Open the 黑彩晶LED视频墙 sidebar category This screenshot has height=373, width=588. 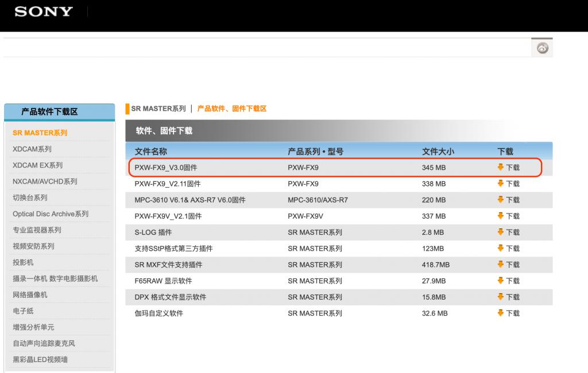(x=40, y=359)
